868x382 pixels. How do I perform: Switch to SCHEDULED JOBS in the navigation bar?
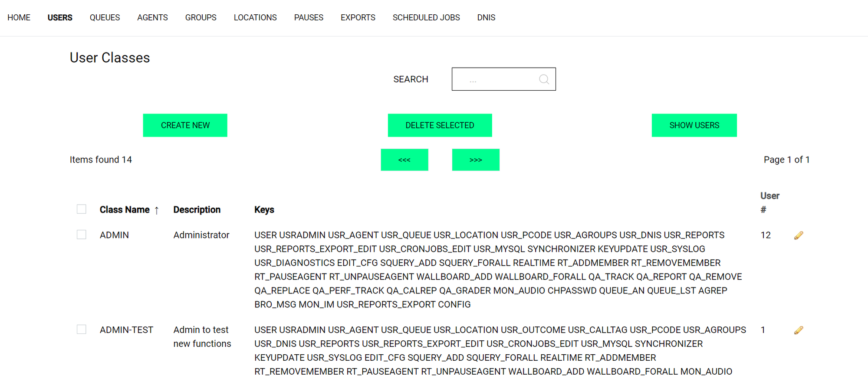426,18
